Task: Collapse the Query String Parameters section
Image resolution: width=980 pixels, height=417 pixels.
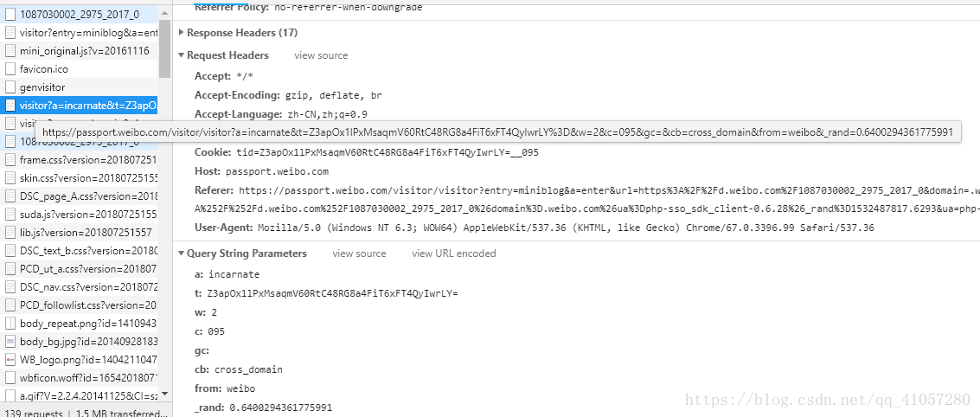Action: pos(182,253)
